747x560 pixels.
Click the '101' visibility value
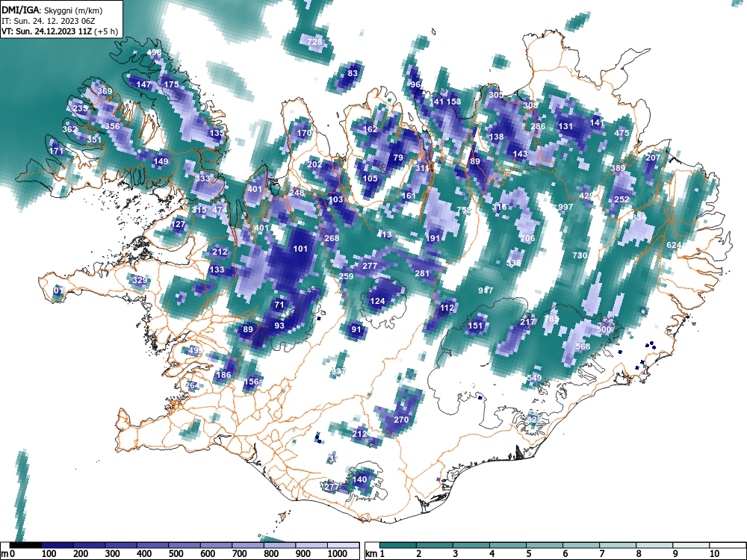click(x=300, y=249)
